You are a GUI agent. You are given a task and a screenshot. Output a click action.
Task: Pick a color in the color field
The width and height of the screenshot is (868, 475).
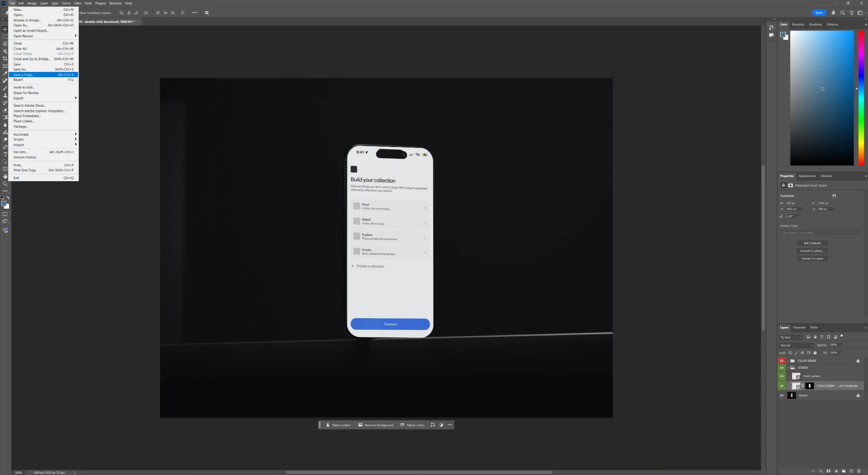pos(822,98)
